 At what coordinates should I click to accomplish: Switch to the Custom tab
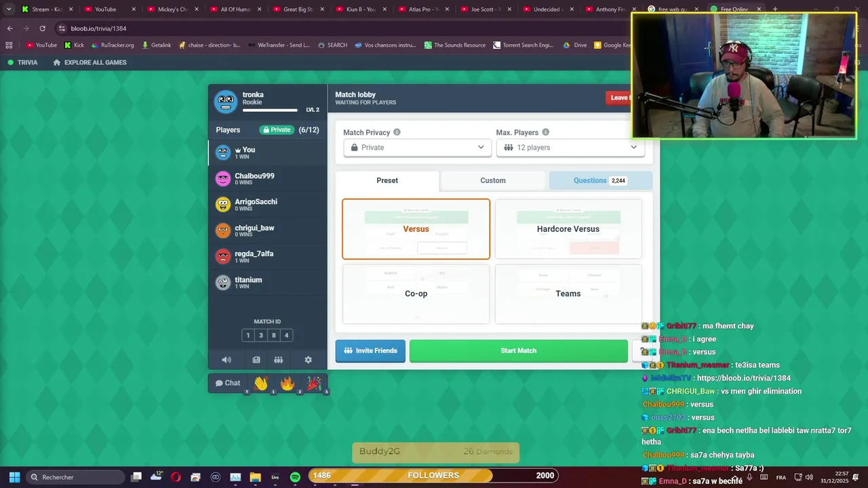click(493, 180)
